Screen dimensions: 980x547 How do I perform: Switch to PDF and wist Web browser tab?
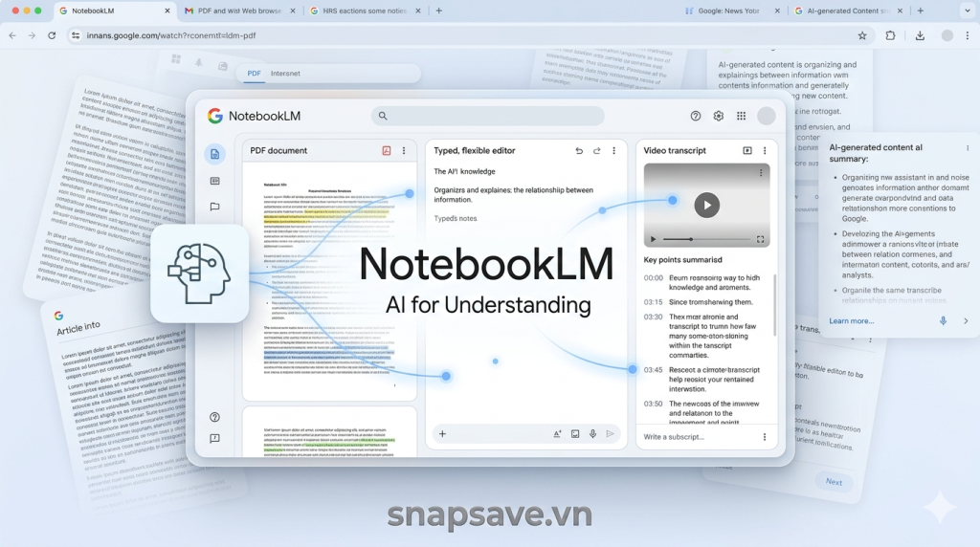(x=239, y=11)
